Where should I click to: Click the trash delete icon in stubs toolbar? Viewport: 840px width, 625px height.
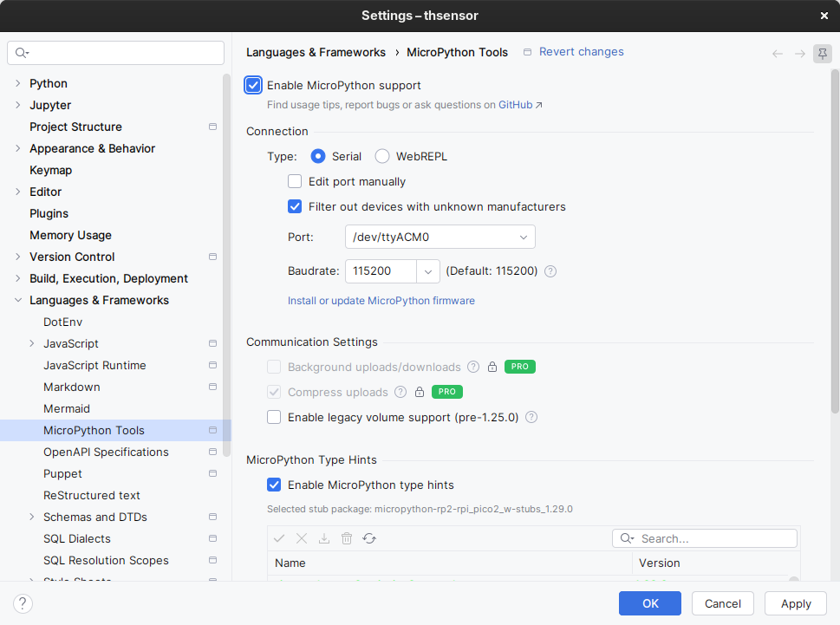[347, 538]
